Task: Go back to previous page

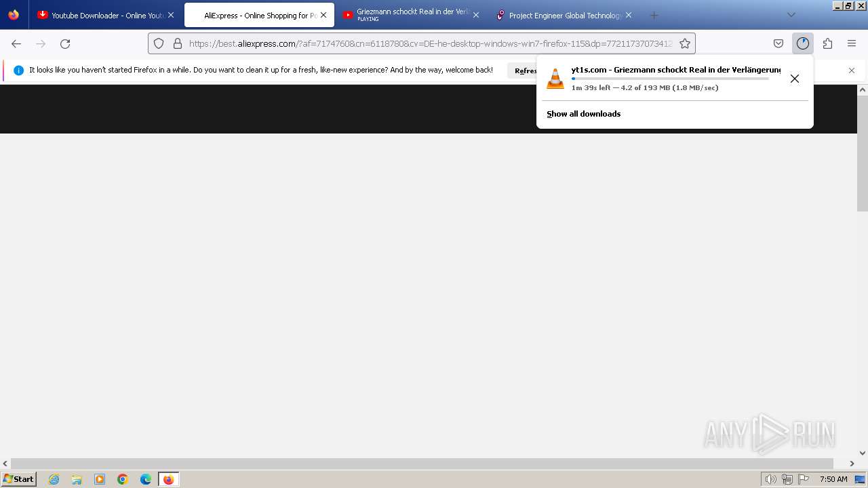Action: (16, 43)
